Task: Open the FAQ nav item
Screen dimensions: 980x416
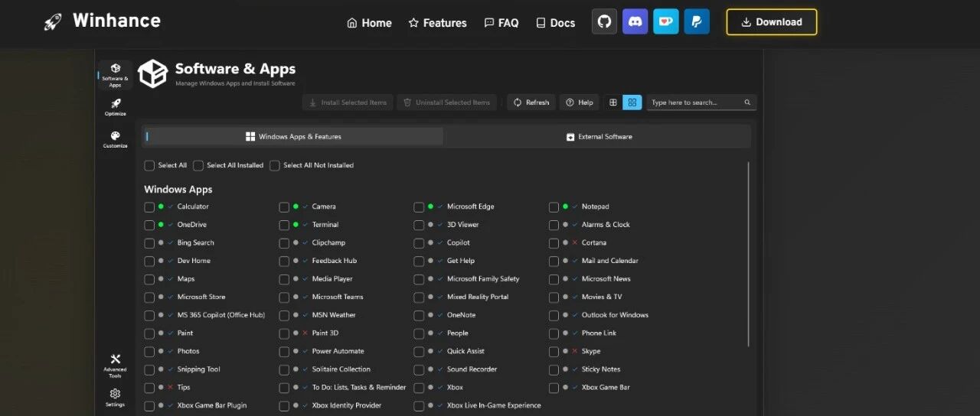Action: coord(501,23)
